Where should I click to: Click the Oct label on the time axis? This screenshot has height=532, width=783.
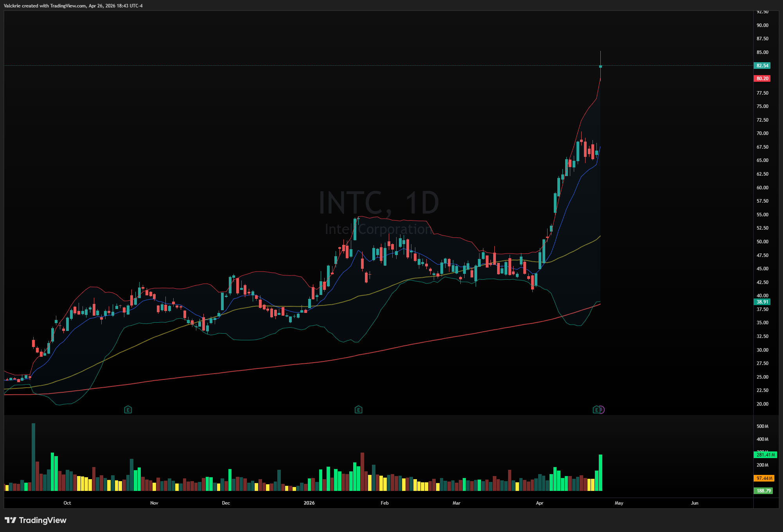[x=67, y=503]
